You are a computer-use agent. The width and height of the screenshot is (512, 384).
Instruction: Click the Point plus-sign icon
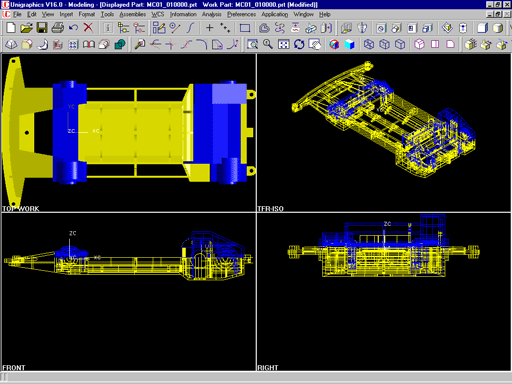(x=209, y=28)
